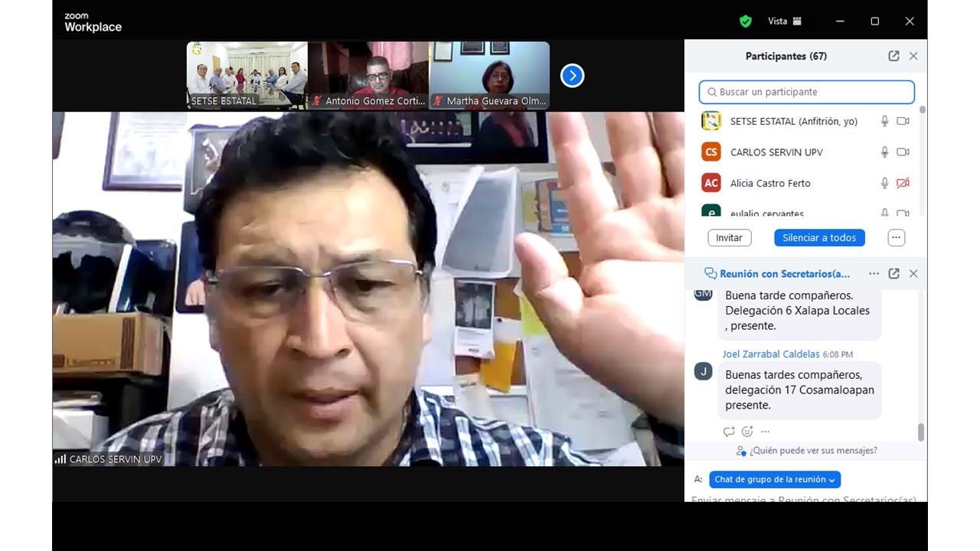Viewport: 980px width, 551px height.
Task: Toggle microphone for CARLOS SERVIN UPV
Action: (x=884, y=152)
